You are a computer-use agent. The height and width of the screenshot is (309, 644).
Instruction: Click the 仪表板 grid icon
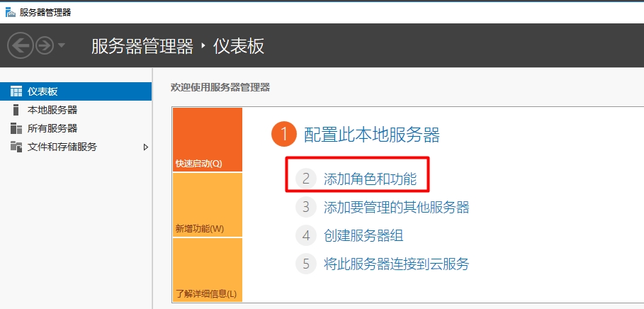click(16, 91)
